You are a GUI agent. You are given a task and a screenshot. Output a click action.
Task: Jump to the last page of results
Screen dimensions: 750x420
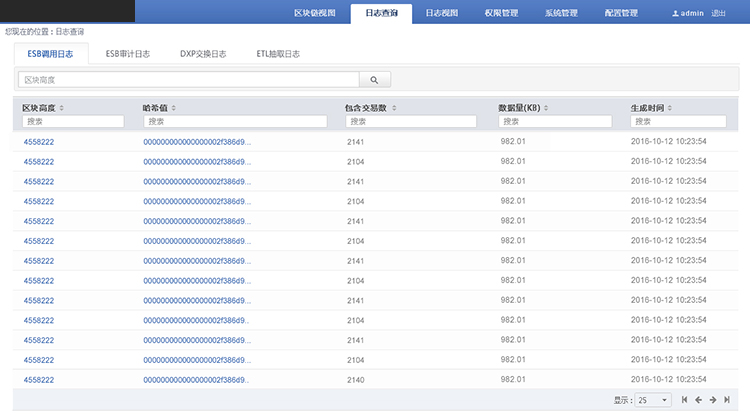(727, 399)
